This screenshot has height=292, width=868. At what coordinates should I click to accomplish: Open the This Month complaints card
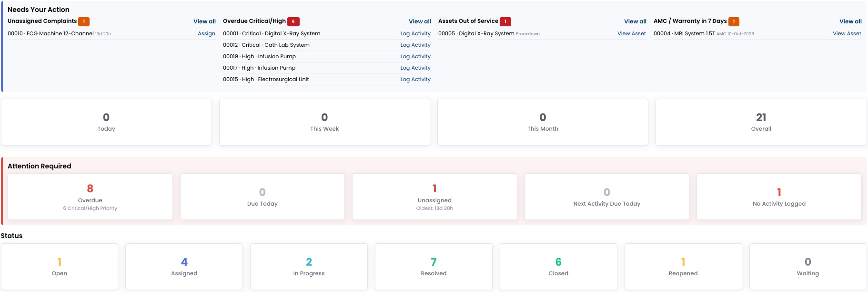pyautogui.click(x=543, y=122)
